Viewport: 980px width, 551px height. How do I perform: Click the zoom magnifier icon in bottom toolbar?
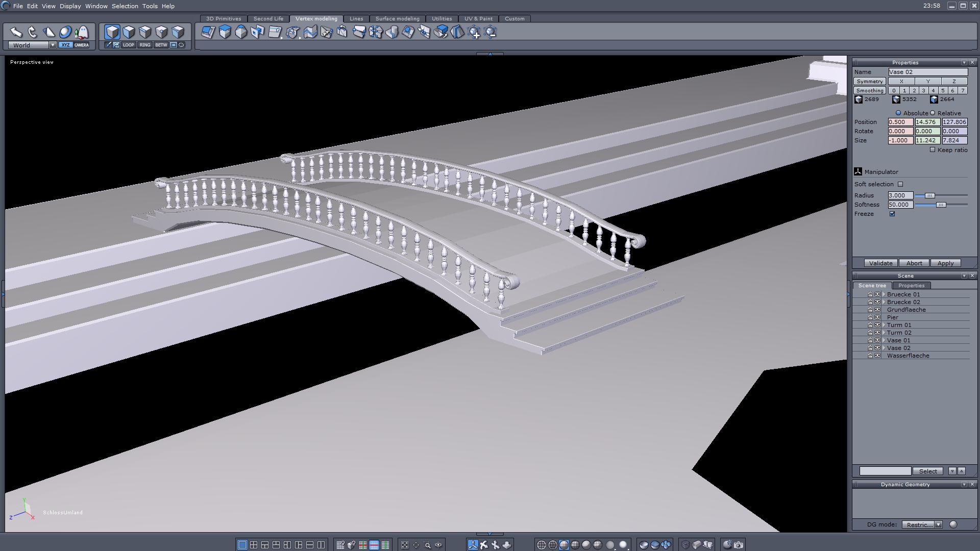[427, 545]
